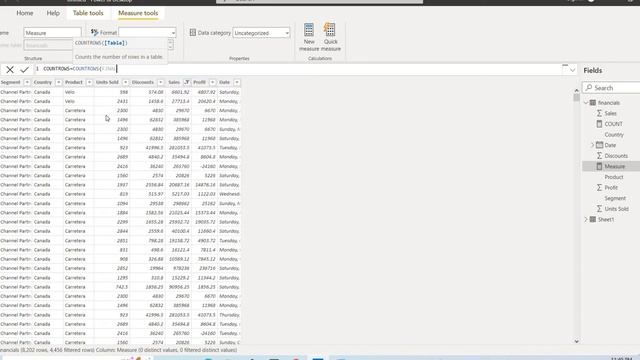Open the Segment column dropdown arrow
This screenshot has width=640, height=360.
point(27,82)
